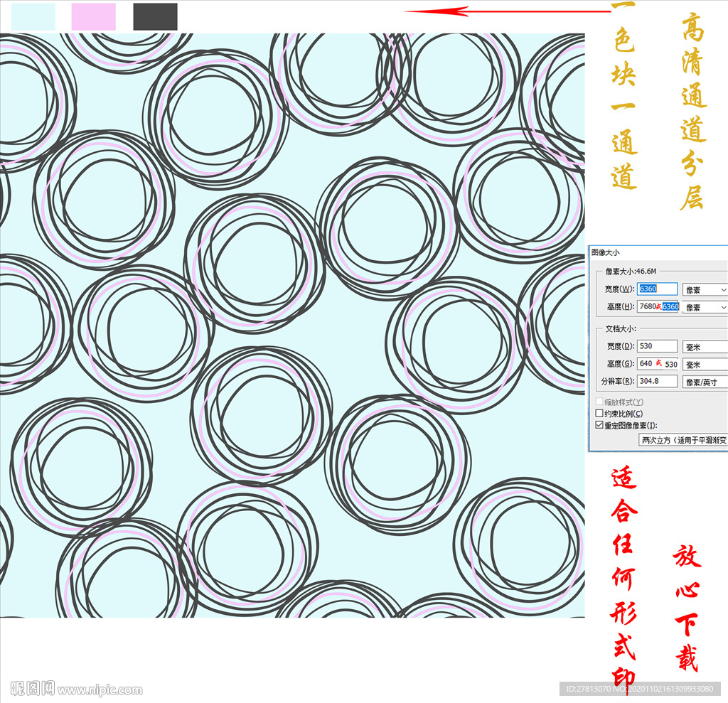Expand the 高度(H) pixel unit dropdown
This screenshot has width=728, height=703.
(705, 307)
